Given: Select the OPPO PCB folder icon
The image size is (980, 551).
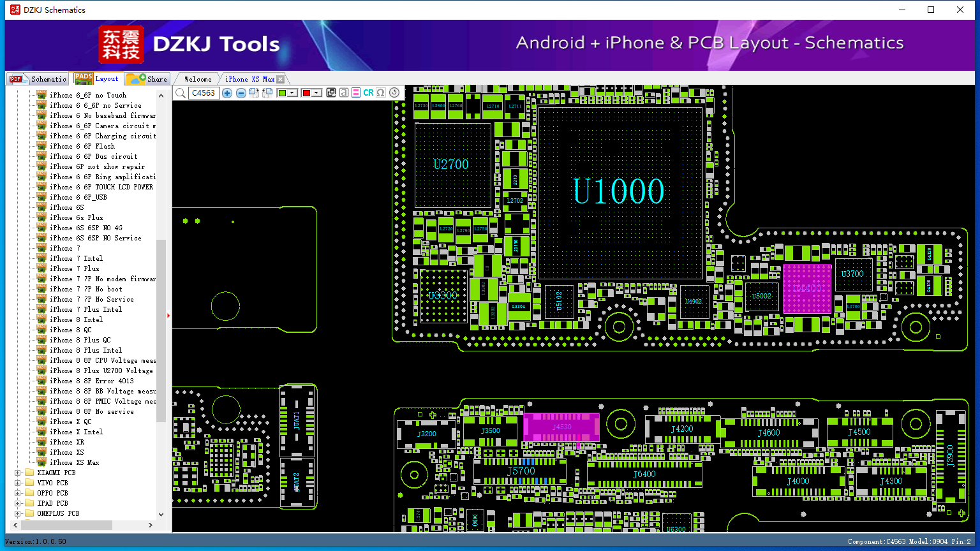Looking at the screenshot, I should pyautogui.click(x=29, y=493).
